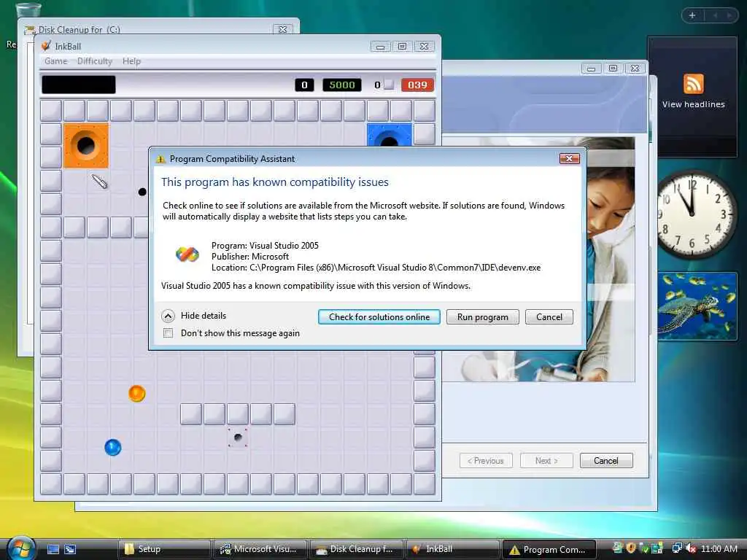Click Cancel in the Setup wizard window

[x=606, y=461]
